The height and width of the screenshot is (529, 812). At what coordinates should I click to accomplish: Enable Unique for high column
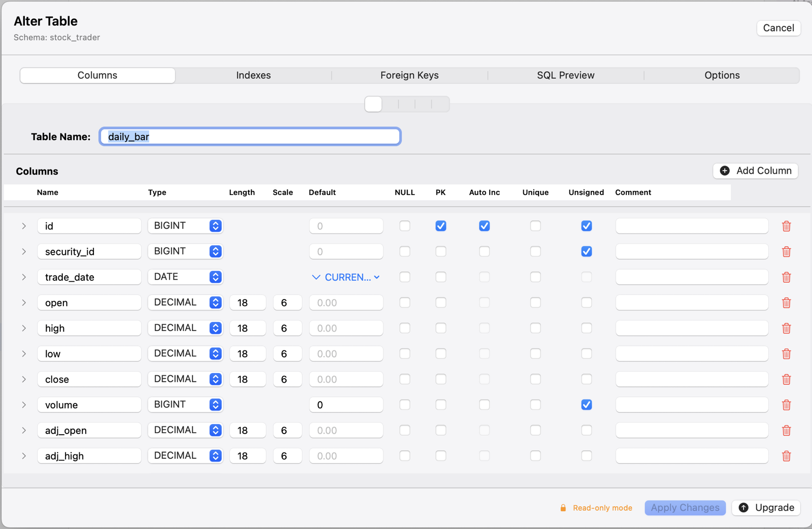(535, 328)
